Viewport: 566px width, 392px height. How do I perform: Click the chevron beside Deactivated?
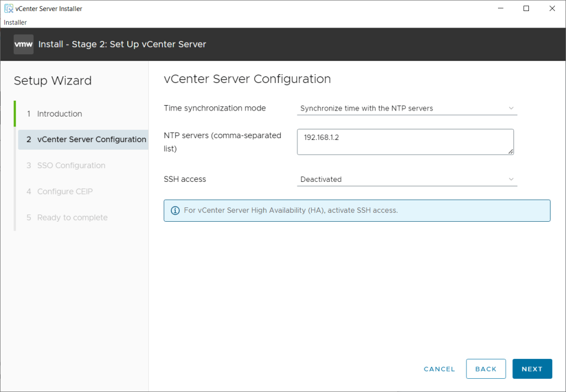511,179
